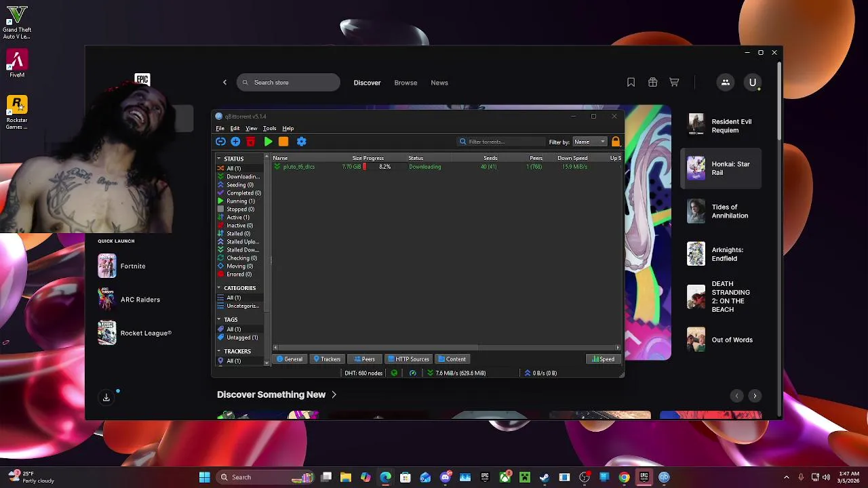Screen dimensions: 868x488
Task: Select Uncategorized under Categories
Action: (239, 306)
